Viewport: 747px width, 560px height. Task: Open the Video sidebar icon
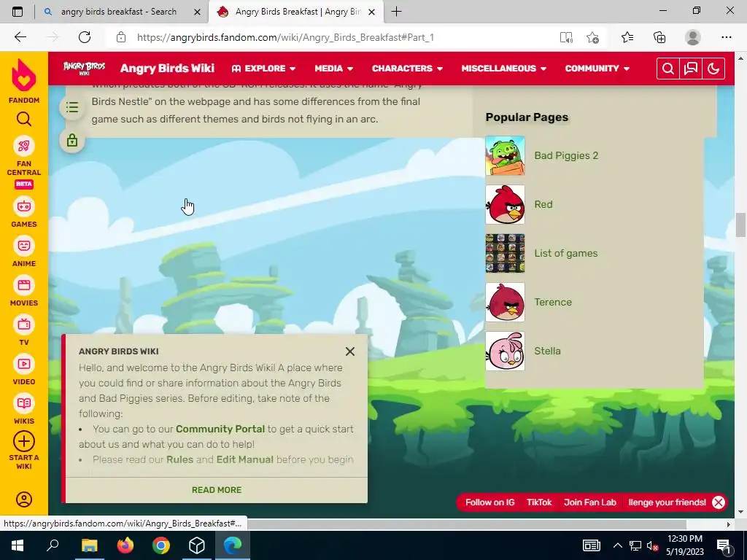(x=24, y=364)
